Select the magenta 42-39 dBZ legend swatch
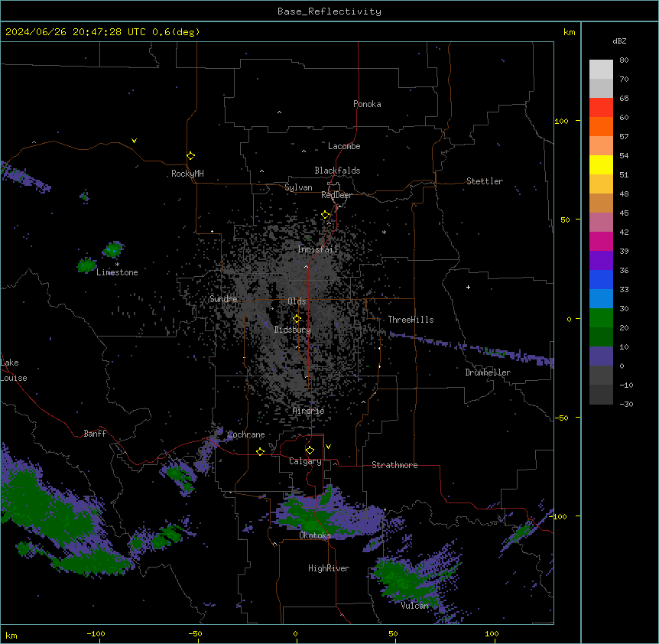Image resolution: width=659 pixels, height=644 pixels. [601, 241]
